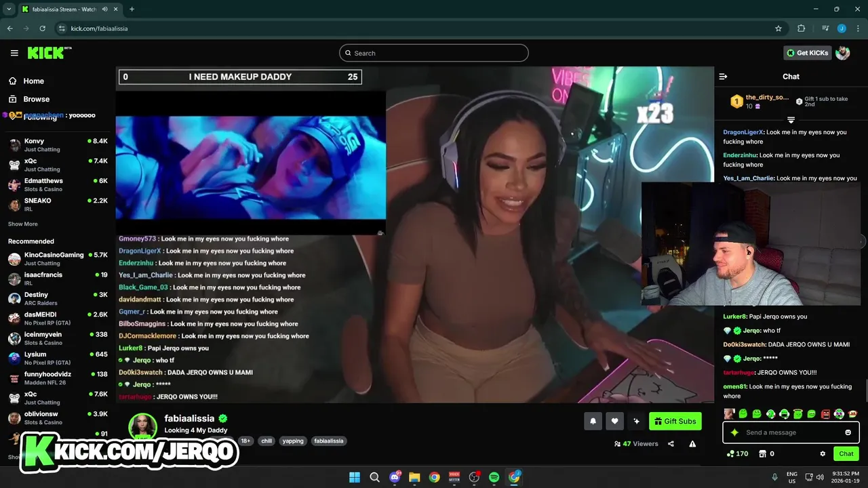Bookmark this page with the star icon
This screenshot has width=868, height=488.
pos(778,28)
